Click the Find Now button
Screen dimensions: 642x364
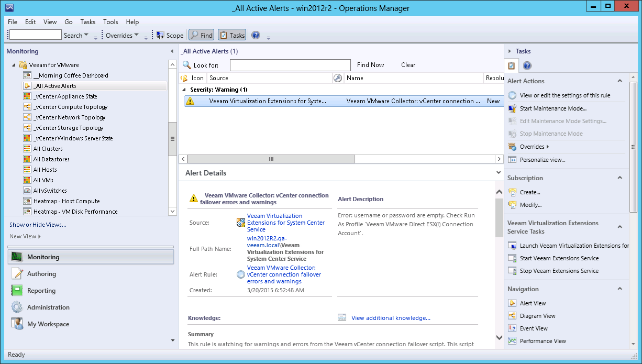point(370,65)
